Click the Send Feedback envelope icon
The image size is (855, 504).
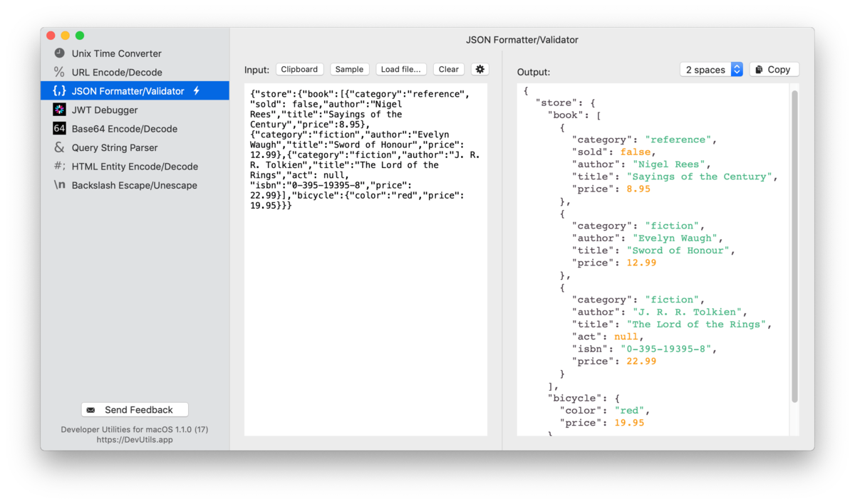90,409
